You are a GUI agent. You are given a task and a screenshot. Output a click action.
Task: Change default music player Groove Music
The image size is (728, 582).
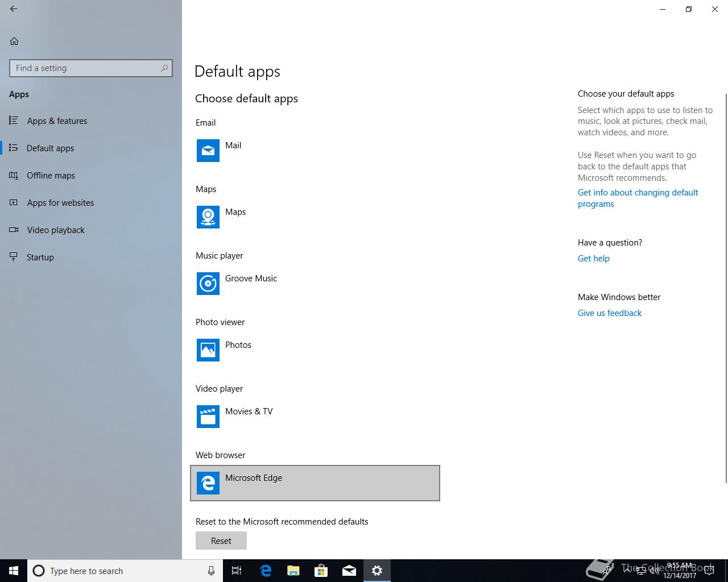click(x=315, y=284)
